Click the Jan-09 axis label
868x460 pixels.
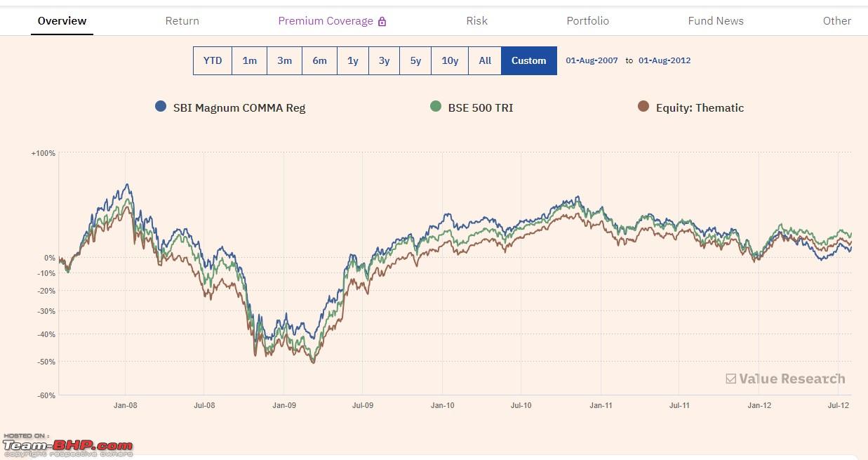284,405
